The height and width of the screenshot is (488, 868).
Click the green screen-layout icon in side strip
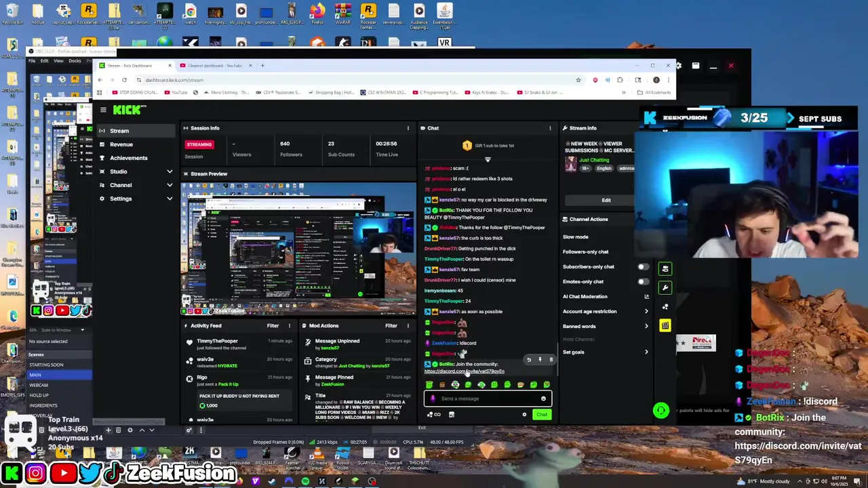pos(665,269)
